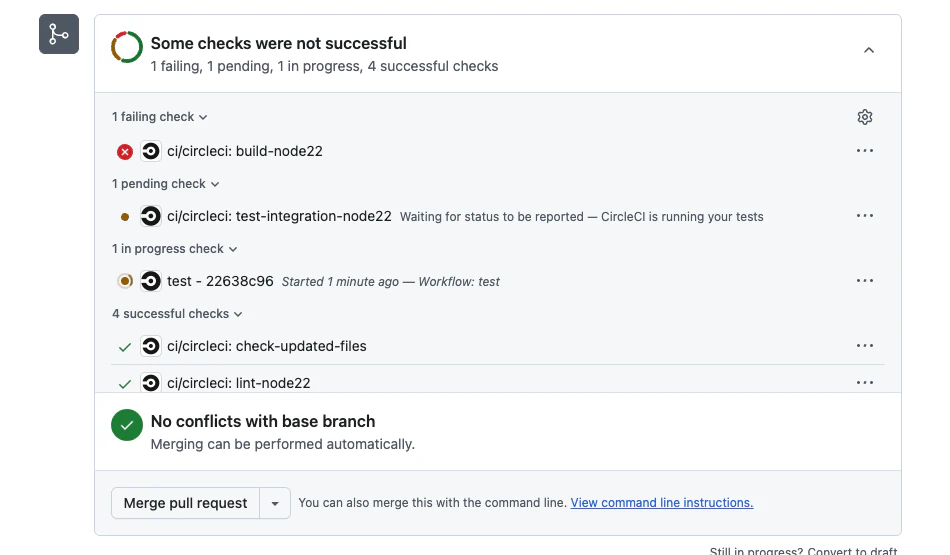This screenshot has height=555, width=950.
Task: Open ci/circleci: lint-node22 check details
Action: (x=238, y=383)
